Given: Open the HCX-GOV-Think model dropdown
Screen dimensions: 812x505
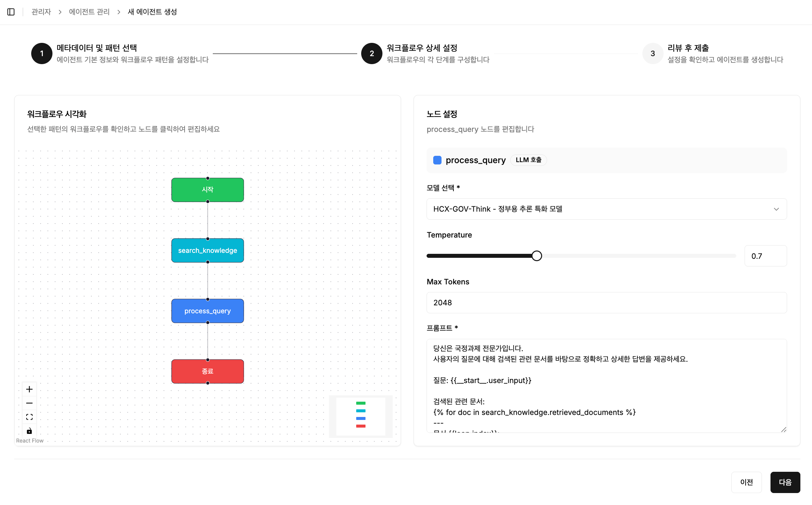Looking at the screenshot, I should (x=606, y=209).
